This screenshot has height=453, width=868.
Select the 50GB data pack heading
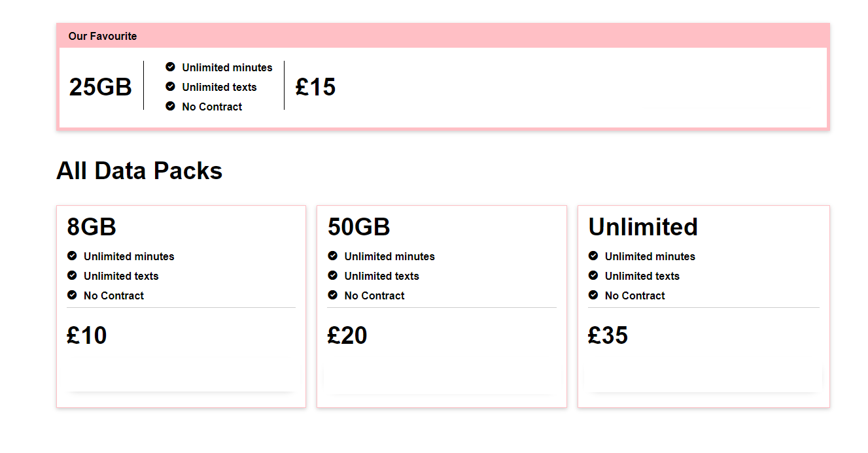pyautogui.click(x=359, y=227)
